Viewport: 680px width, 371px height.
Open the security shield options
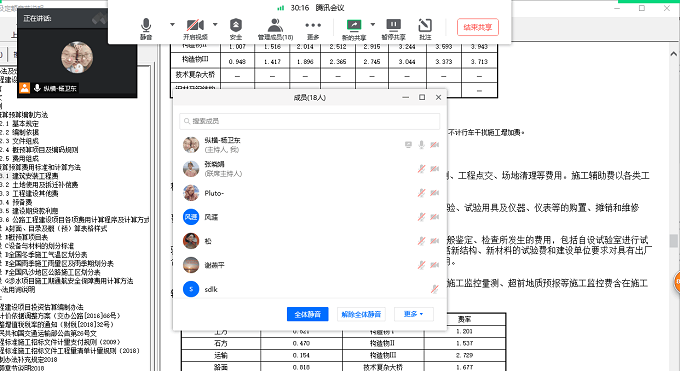[235, 29]
